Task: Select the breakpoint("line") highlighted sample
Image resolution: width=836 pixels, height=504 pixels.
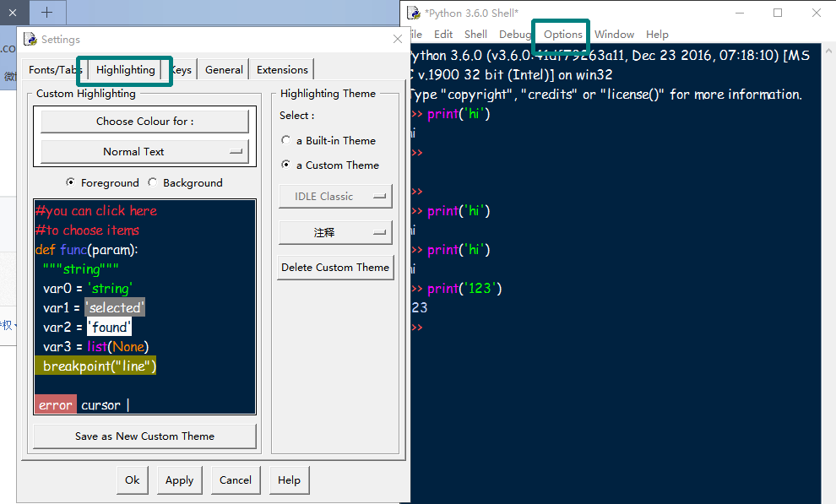Action: click(96, 366)
